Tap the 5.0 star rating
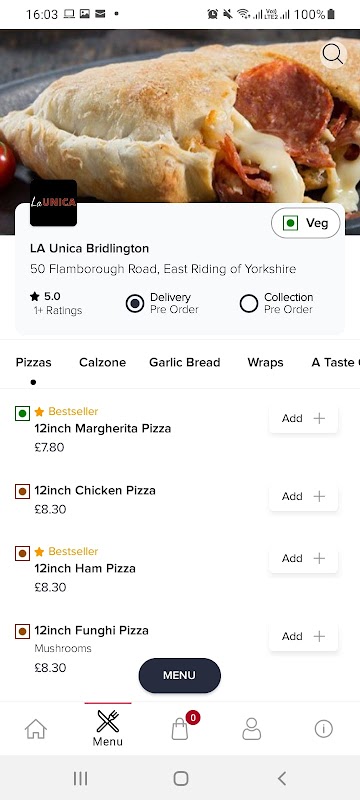This screenshot has width=360, height=800. [x=45, y=296]
